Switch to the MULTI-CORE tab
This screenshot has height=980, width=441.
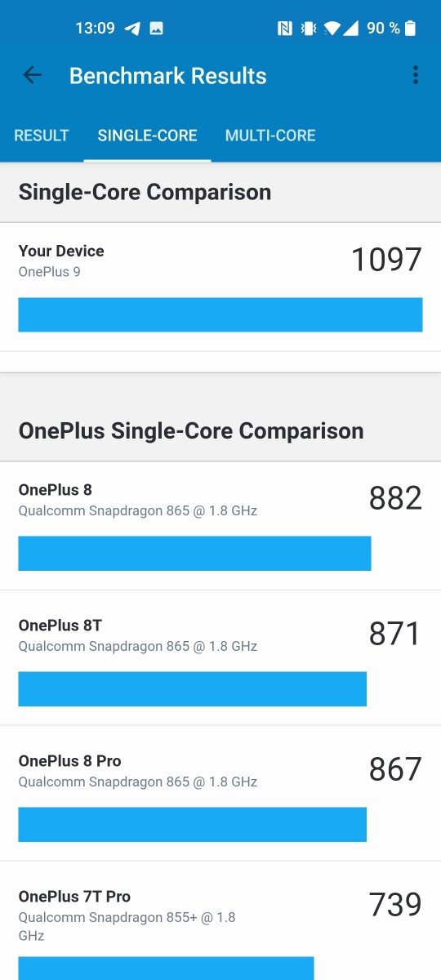click(x=270, y=136)
